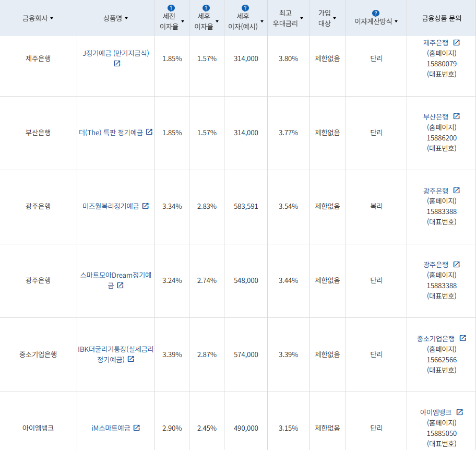Click external-link icon beside iM스마트예금
Screen dimensions: 476x450
[x=137, y=428]
